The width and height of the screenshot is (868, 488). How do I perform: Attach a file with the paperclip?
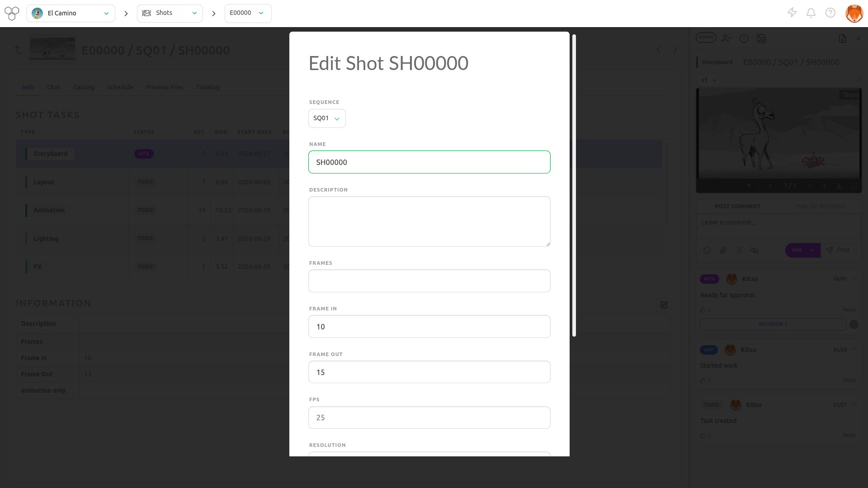[x=723, y=250]
